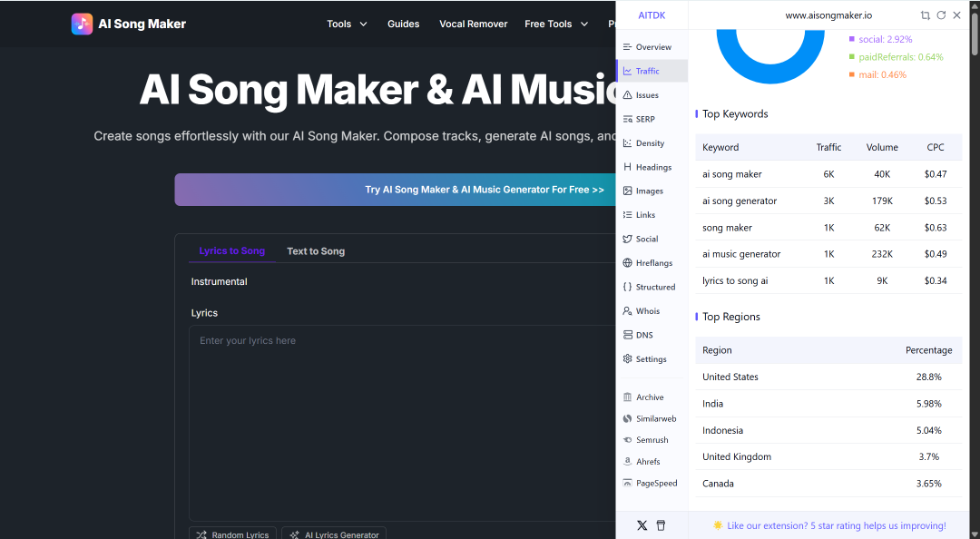Open the AITDK Settings
Viewport: 980px width, 539px height.
coord(652,359)
